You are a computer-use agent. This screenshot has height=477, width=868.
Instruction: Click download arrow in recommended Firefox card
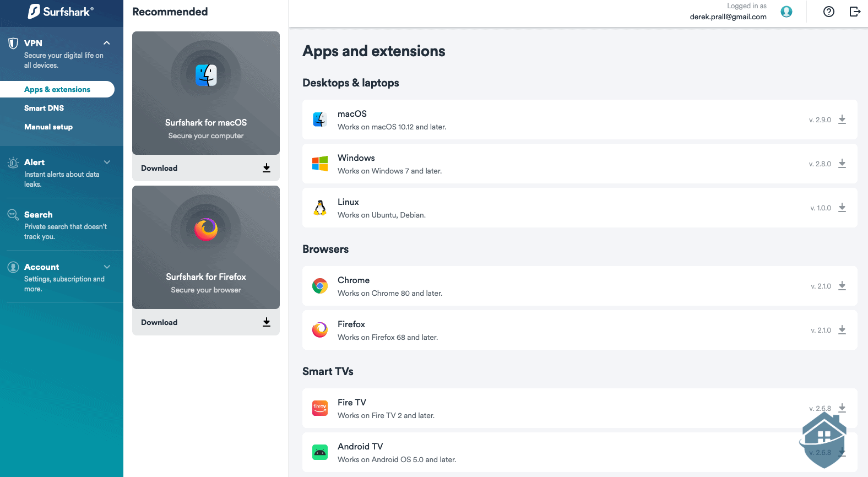pyautogui.click(x=267, y=322)
